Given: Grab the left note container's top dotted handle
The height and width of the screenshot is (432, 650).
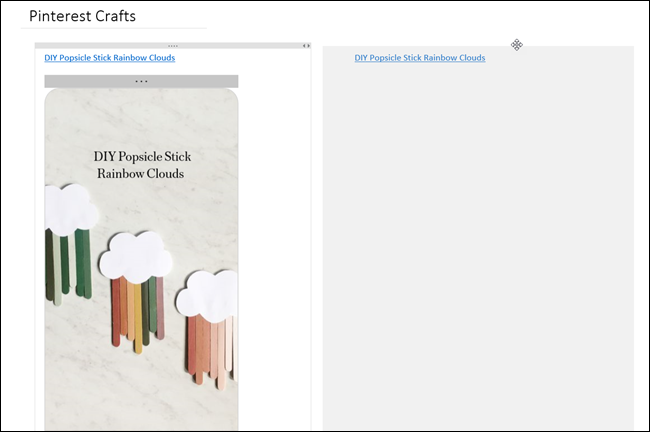Looking at the screenshot, I should point(172,46).
